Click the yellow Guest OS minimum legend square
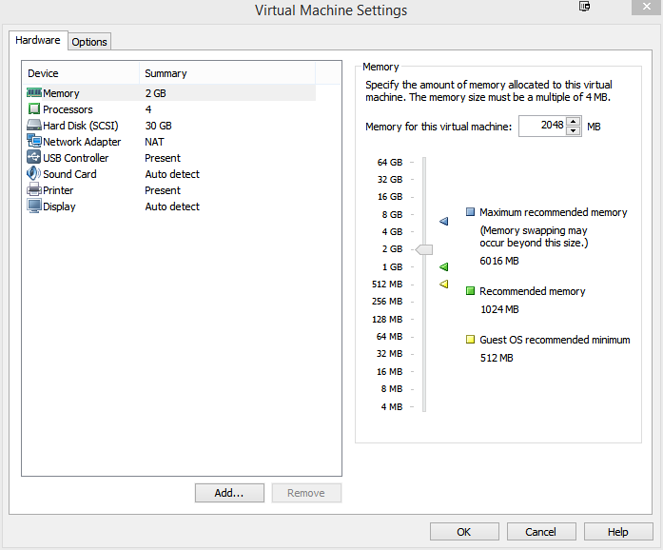 (470, 339)
